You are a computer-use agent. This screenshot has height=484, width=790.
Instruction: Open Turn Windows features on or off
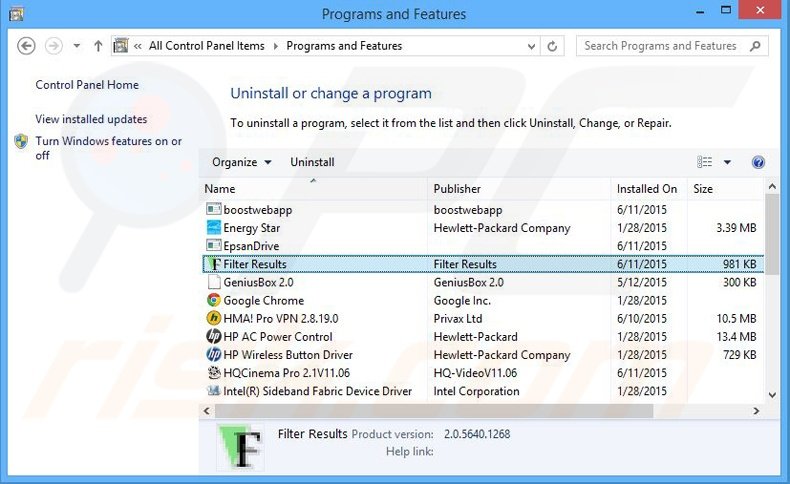click(108, 148)
